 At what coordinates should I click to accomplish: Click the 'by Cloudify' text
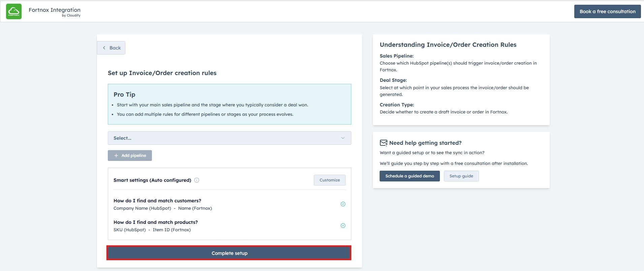(71, 15)
